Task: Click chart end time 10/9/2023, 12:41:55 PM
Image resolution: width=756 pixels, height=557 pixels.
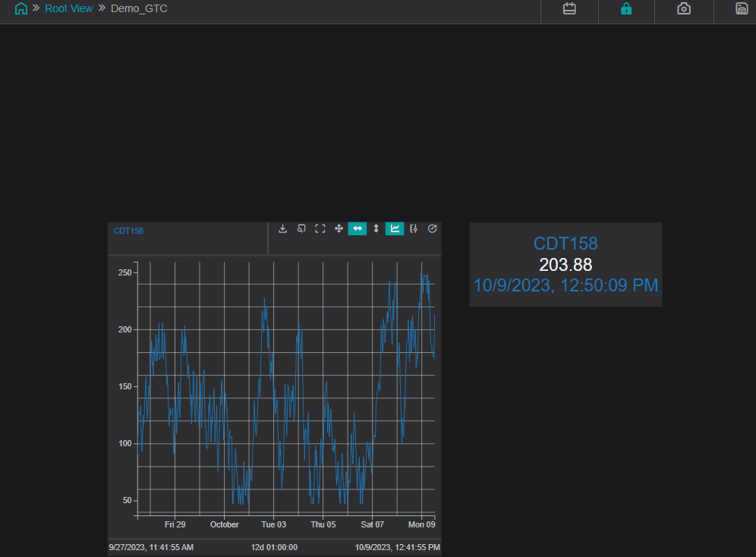Action: pyautogui.click(x=397, y=547)
